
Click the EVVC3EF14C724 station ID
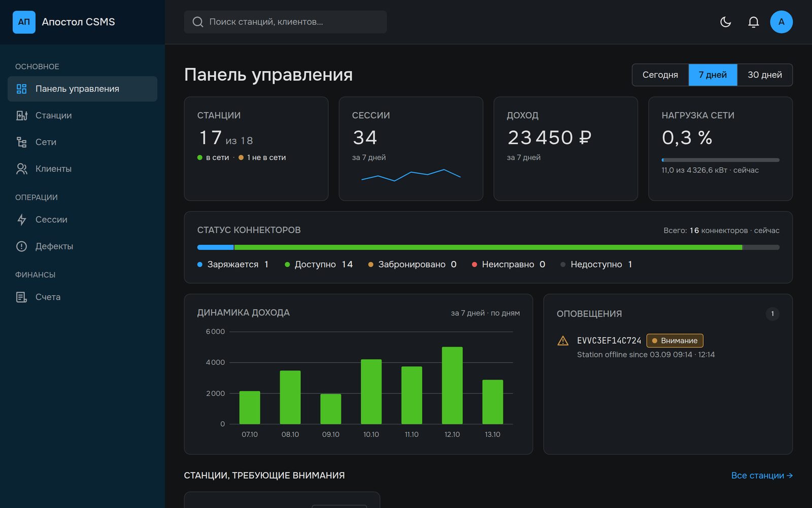pos(609,340)
